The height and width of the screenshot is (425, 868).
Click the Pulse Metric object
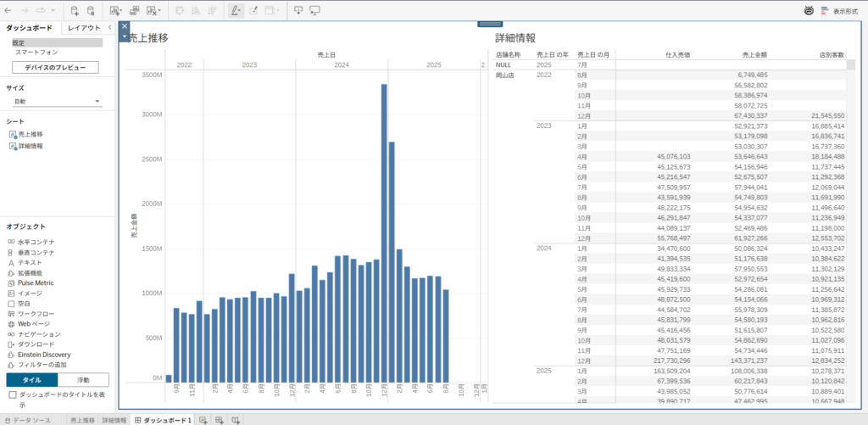pos(31,283)
